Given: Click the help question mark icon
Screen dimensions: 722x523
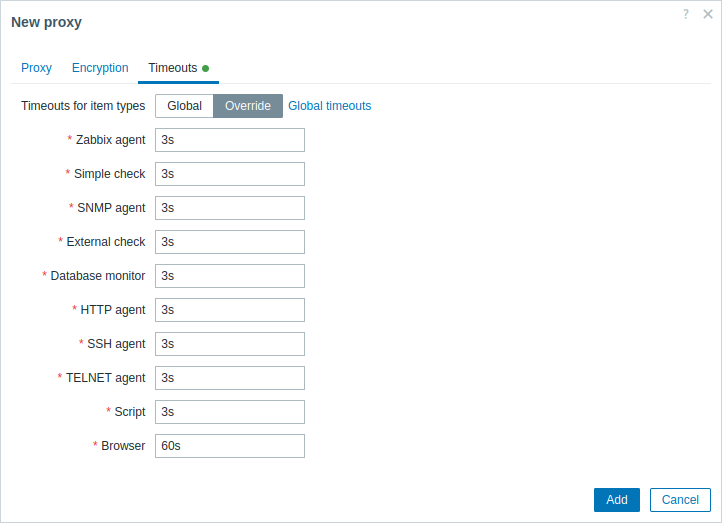Looking at the screenshot, I should 686,14.
